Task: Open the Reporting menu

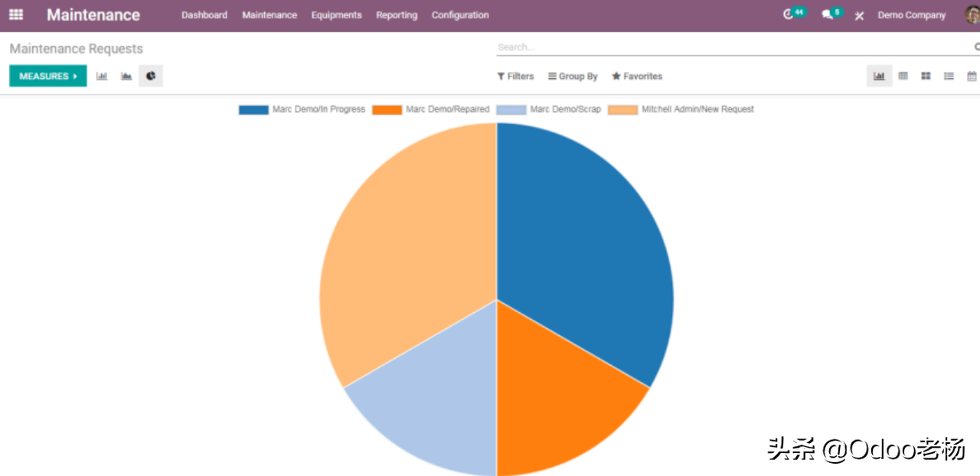Action: tap(397, 15)
